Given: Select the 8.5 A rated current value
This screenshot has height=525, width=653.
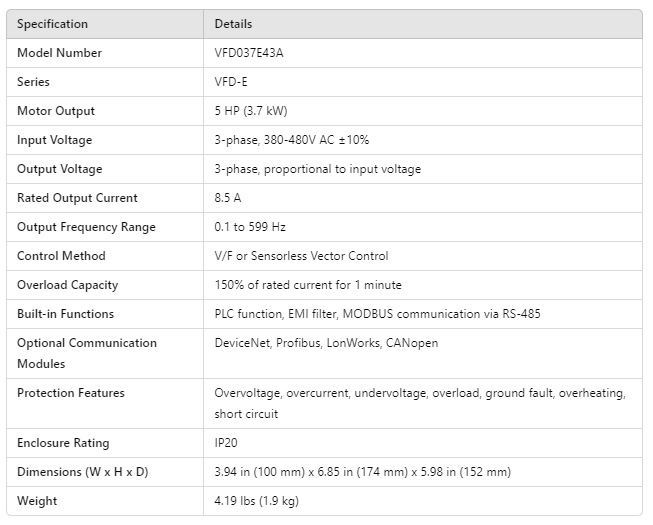Looking at the screenshot, I should (x=228, y=198).
